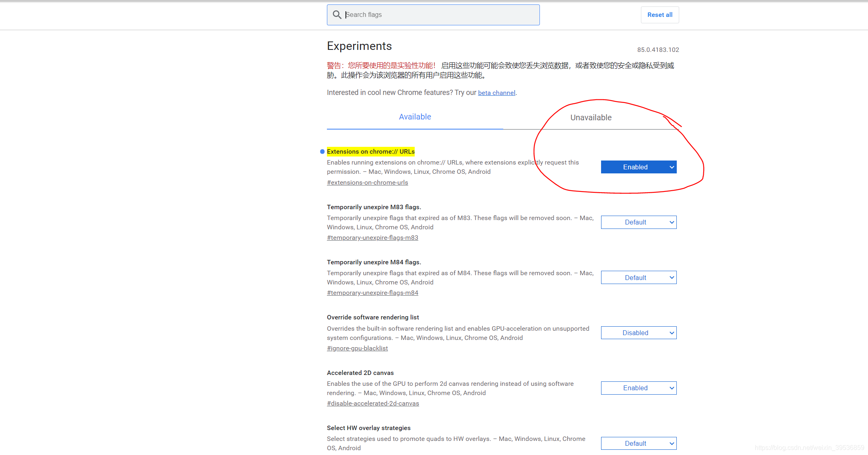This screenshot has height=455, width=868.
Task: Open the #extensions-on-chrome-urls anchor link
Action: (x=367, y=183)
